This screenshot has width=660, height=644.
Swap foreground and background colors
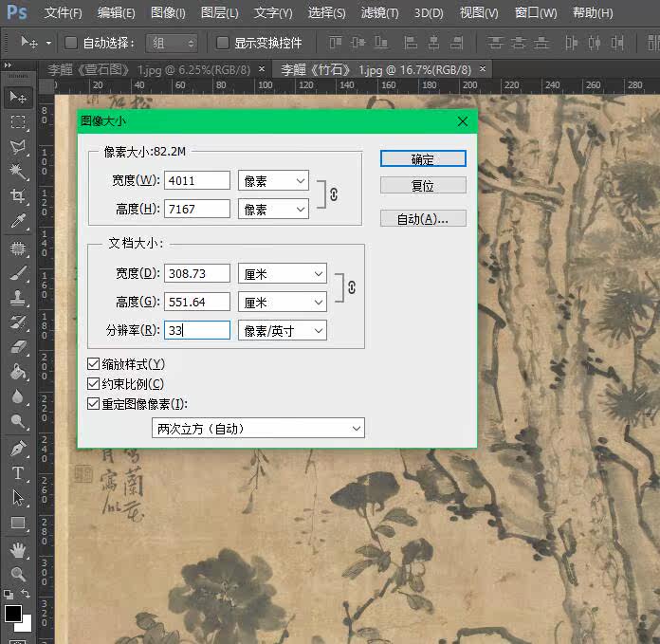26,594
